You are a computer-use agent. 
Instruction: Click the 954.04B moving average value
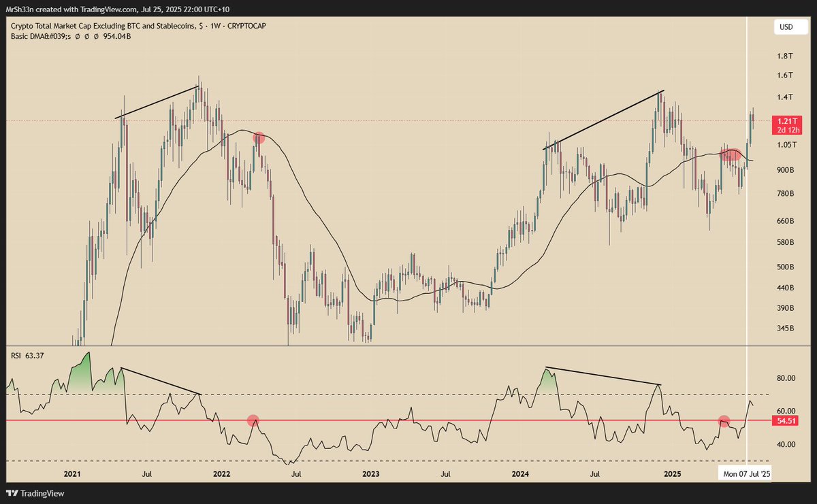(118, 35)
